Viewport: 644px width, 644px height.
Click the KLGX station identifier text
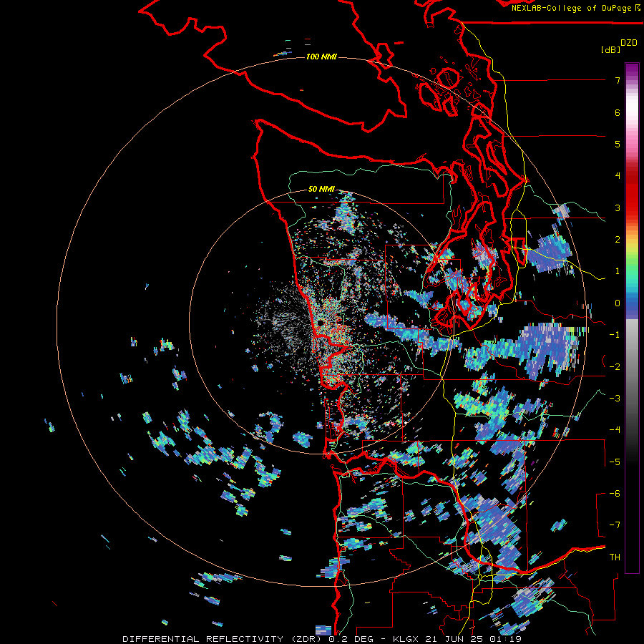(x=406, y=639)
